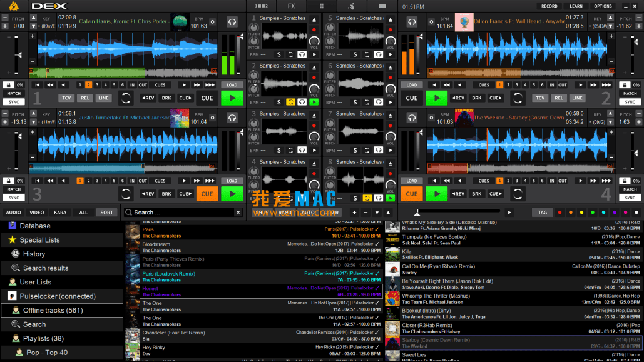Image resolution: width=644 pixels, height=362 pixels.
Task: Move browser selection down arrow
Action: tap(377, 213)
